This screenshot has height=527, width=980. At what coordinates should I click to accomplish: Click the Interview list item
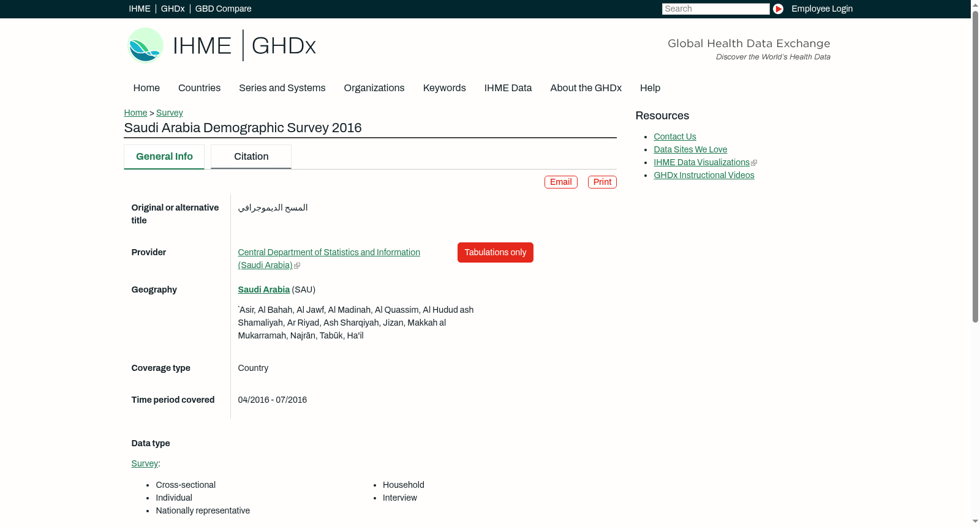(x=400, y=498)
